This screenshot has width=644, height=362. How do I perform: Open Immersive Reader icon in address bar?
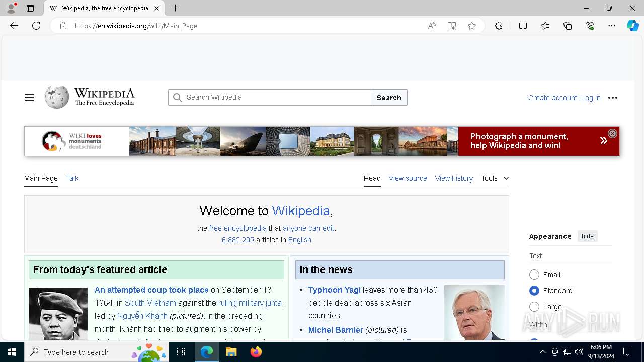pos(452,26)
